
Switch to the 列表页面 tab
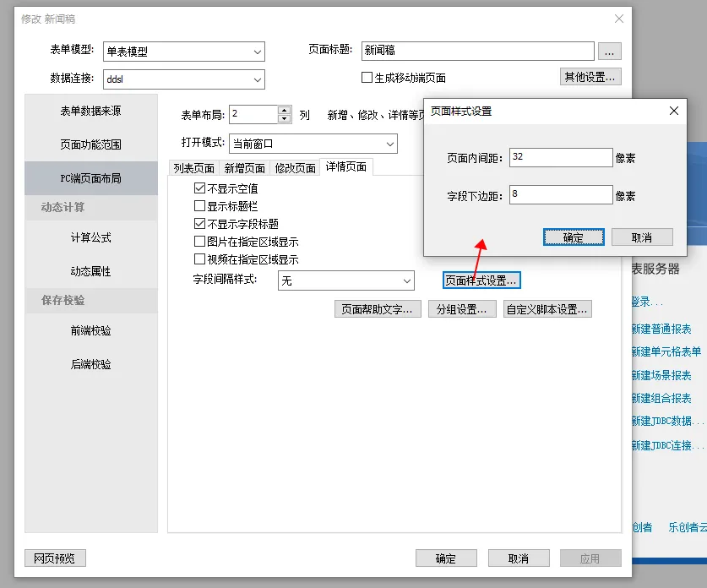pyautogui.click(x=194, y=168)
